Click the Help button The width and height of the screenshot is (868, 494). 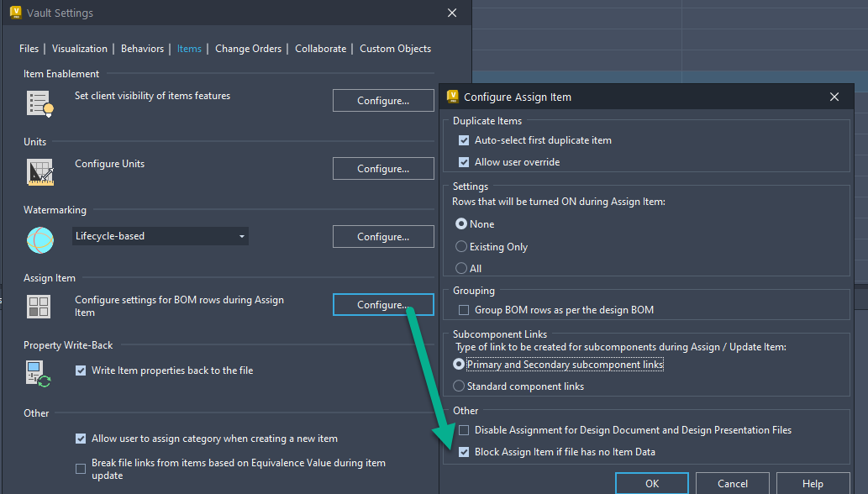(811, 484)
